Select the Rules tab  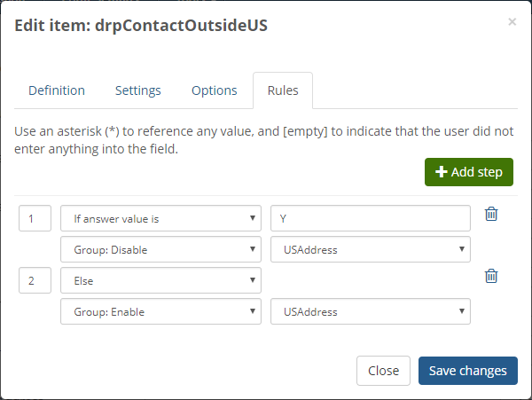(283, 90)
